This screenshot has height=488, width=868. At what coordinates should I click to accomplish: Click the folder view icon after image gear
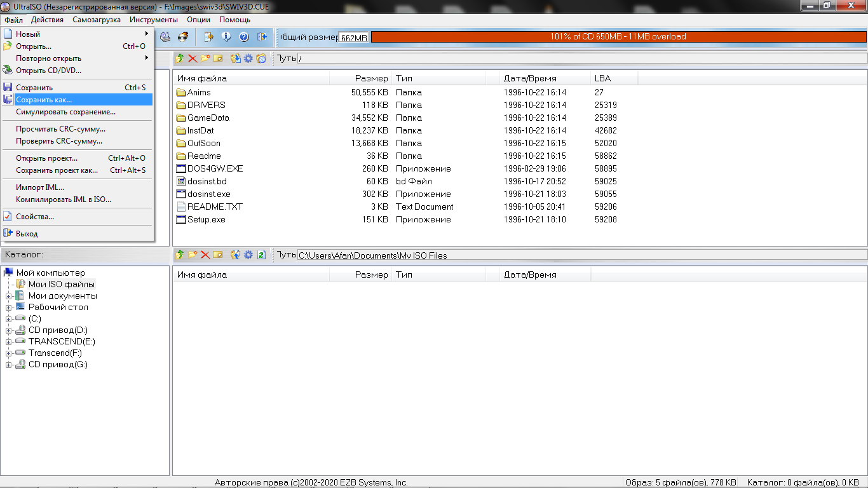pos(261,58)
